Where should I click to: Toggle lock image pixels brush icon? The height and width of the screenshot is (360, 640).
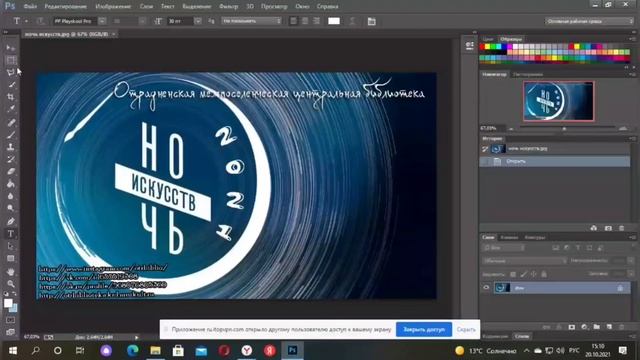tap(523, 274)
